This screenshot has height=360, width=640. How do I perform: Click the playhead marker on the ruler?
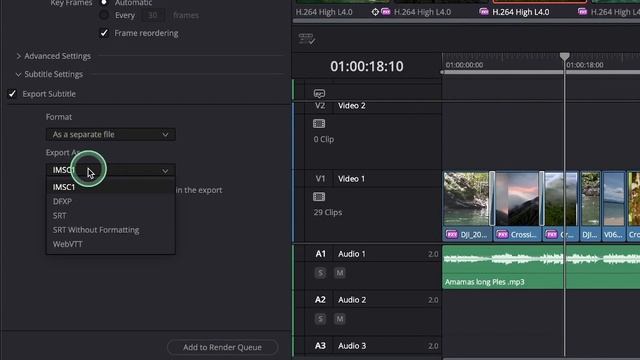pyautogui.click(x=564, y=56)
